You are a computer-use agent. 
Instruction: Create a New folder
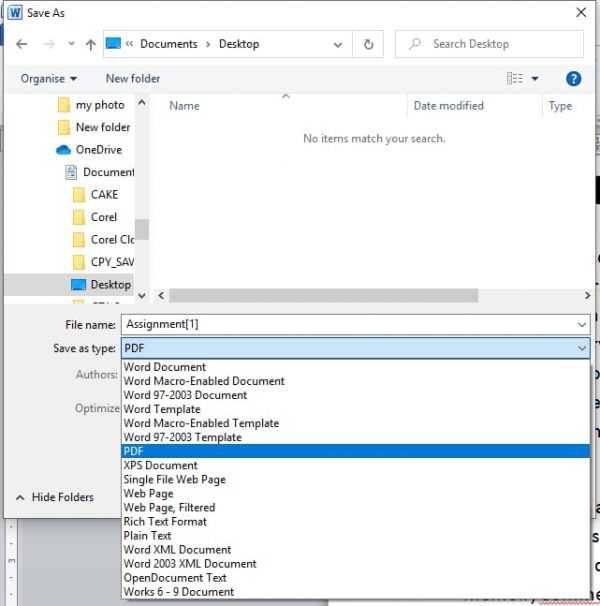[133, 79]
